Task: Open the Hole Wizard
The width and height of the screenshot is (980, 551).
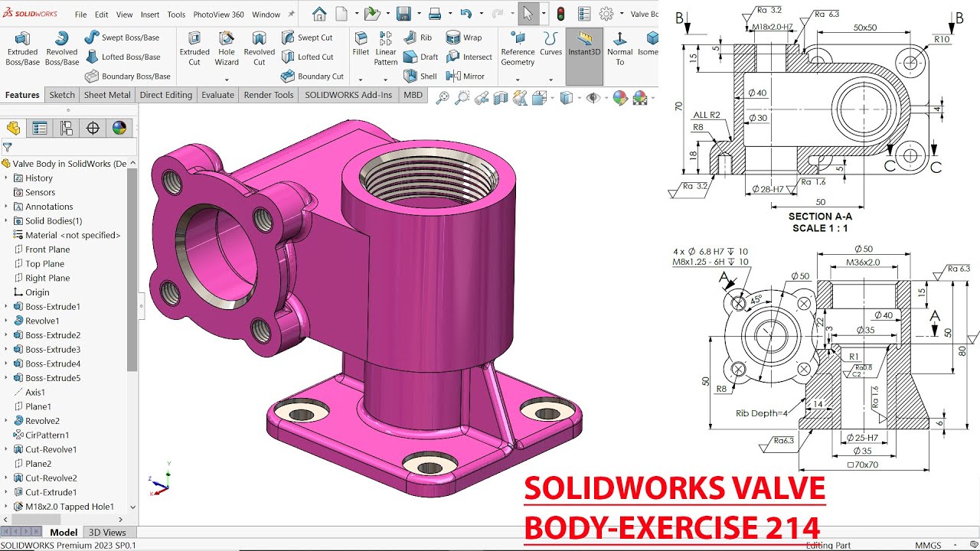Action: [227, 49]
